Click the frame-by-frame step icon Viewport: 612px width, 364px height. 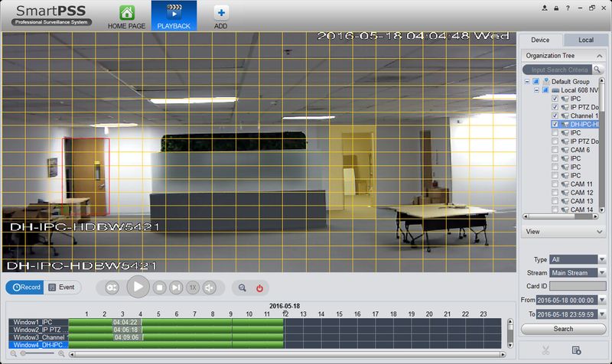(177, 288)
